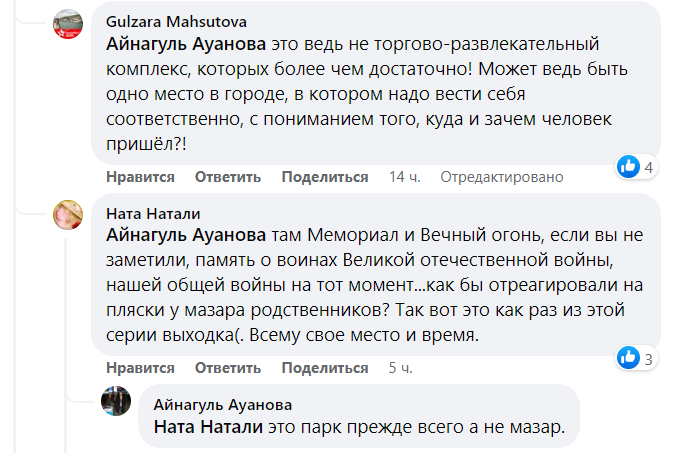
Task: Click the like reaction icon showing 4
Action: coord(629,167)
